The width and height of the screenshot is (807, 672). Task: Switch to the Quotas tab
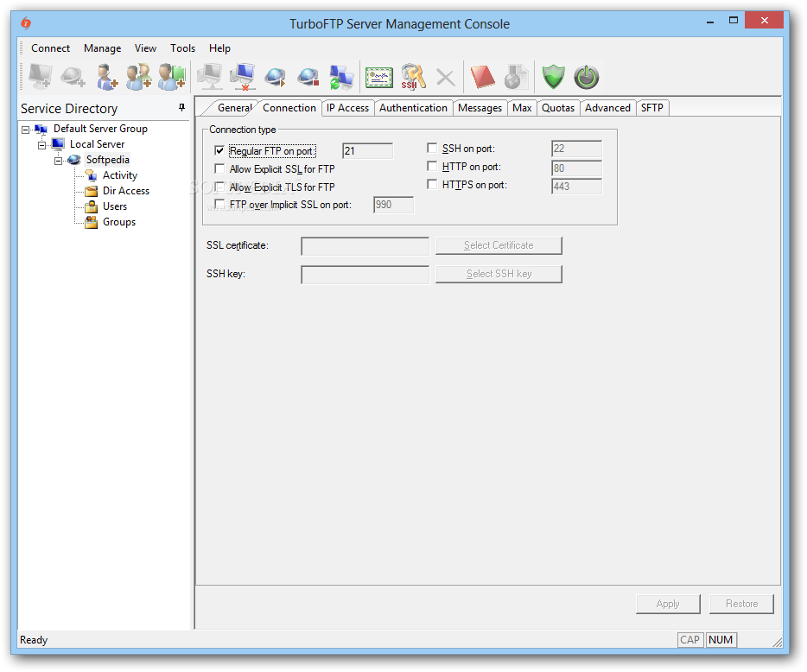(558, 108)
